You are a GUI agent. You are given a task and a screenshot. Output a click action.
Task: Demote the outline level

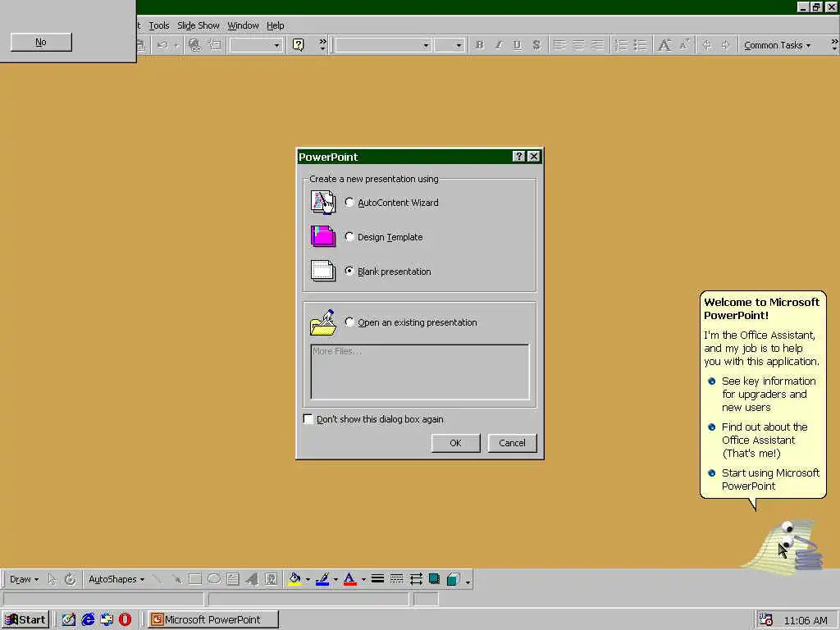(726, 46)
